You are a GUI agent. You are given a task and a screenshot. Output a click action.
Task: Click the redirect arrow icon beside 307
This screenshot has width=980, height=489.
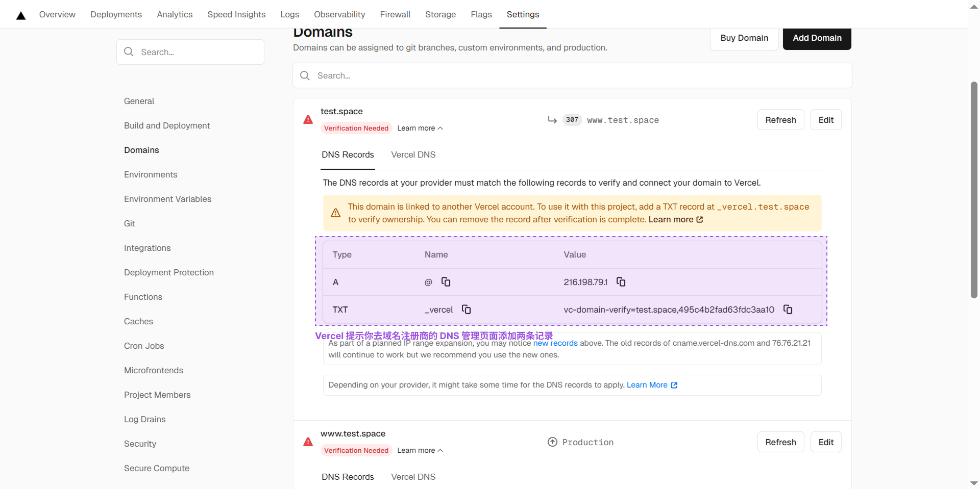click(x=552, y=120)
